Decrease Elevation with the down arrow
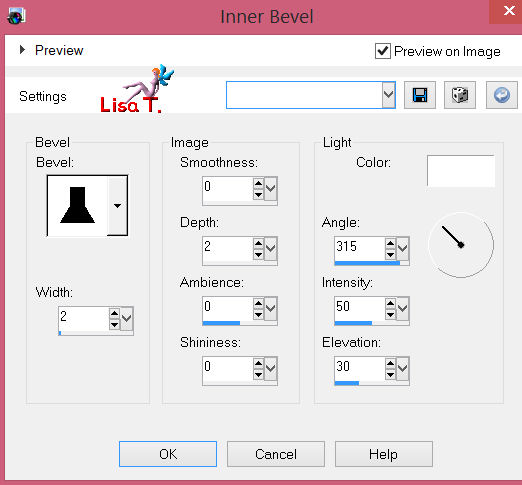 coord(390,375)
